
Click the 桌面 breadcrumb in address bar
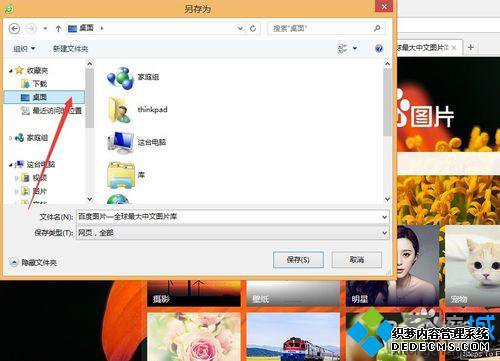[86, 28]
